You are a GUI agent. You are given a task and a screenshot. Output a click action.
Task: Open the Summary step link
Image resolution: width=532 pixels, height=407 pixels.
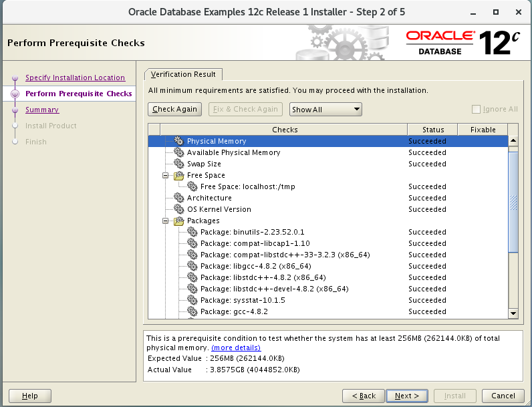(x=42, y=110)
